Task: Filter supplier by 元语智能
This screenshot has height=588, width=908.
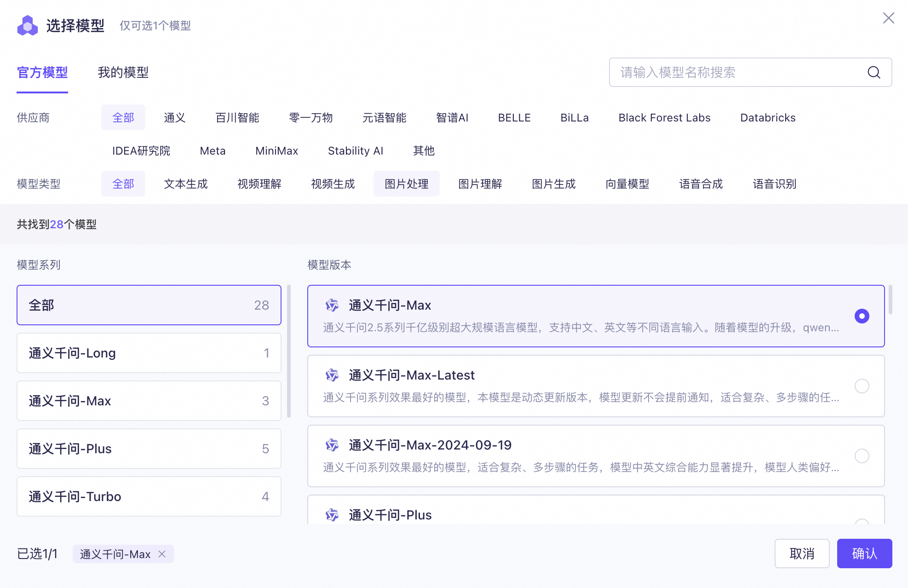Action: [x=385, y=117]
